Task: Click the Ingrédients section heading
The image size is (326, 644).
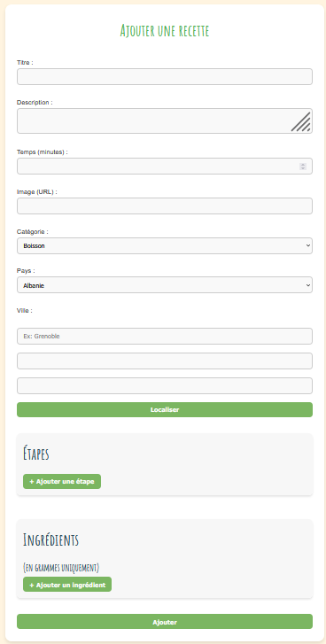Action: pos(50,539)
